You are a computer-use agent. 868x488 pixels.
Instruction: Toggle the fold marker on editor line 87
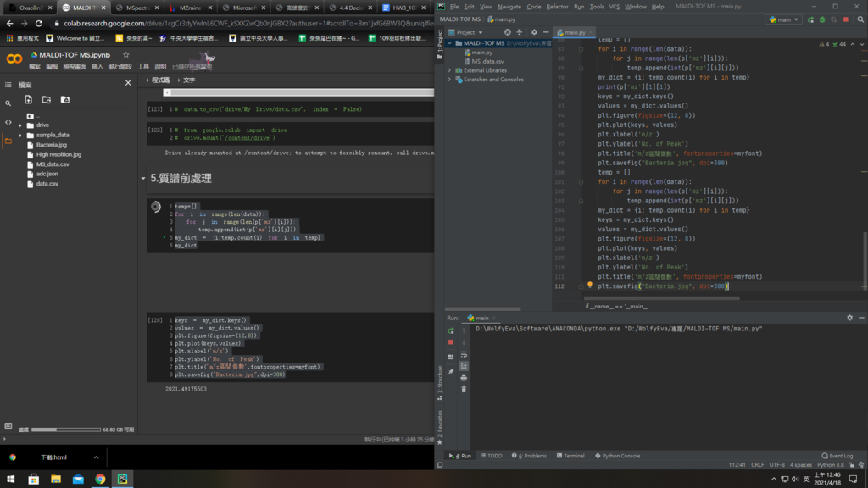pyautogui.click(x=581, y=48)
